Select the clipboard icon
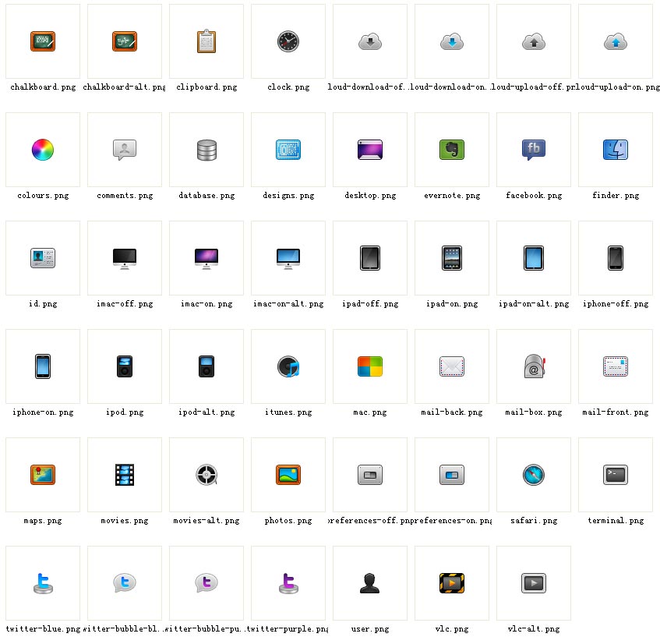Screen dimensions: 660x644 coord(206,41)
